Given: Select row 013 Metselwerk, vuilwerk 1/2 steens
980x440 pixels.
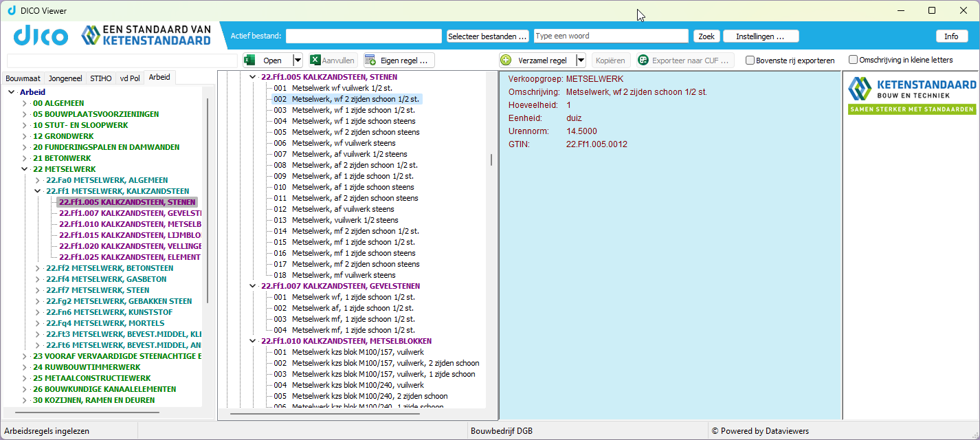Looking at the screenshot, I should point(336,220).
